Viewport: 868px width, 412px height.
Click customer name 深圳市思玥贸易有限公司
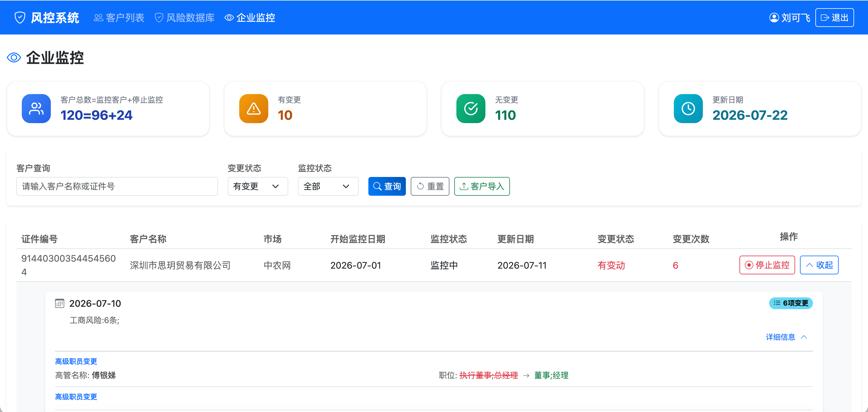click(180, 265)
